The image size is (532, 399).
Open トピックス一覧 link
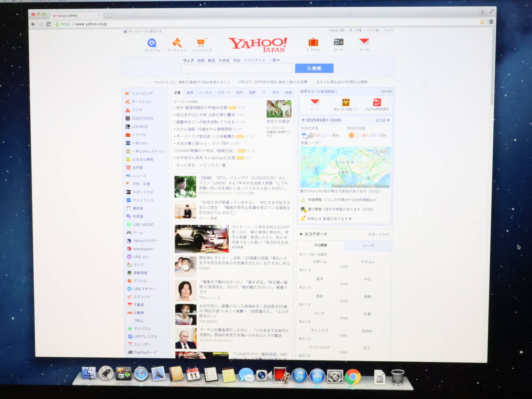tap(212, 165)
